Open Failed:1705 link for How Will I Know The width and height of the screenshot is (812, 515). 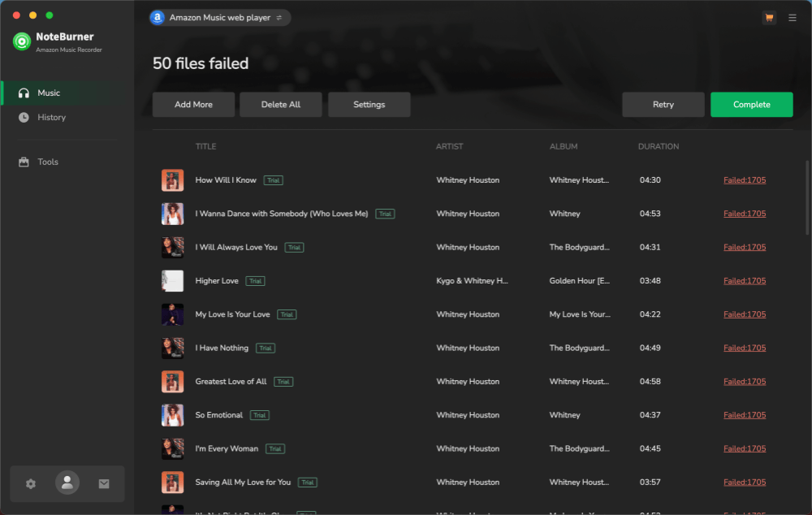[x=744, y=180]
